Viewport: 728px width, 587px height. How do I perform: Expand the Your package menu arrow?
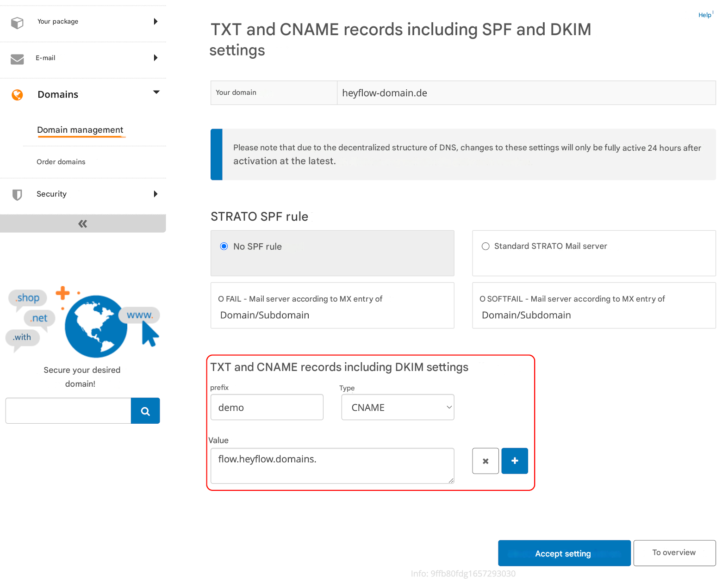[x=156, y=22]
